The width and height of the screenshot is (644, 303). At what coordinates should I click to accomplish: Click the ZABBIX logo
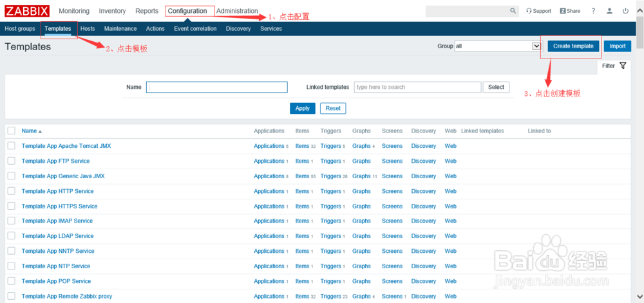(27, 11)
